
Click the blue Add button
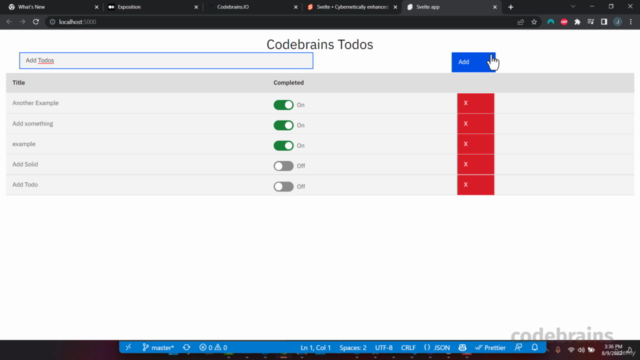tap(473, 62)
